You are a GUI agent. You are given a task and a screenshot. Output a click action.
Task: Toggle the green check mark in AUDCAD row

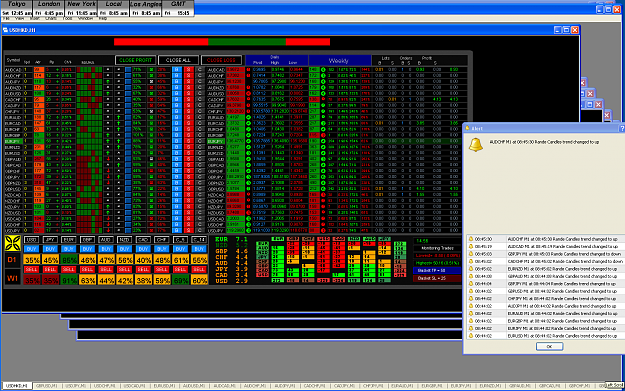coord(151,70)
